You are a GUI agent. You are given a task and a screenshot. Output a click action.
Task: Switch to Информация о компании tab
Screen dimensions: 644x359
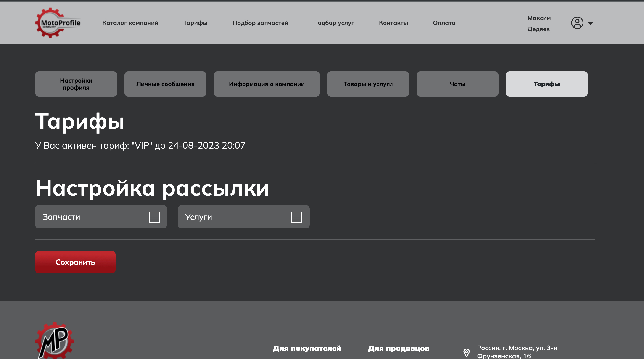click(x=267, y=84)
